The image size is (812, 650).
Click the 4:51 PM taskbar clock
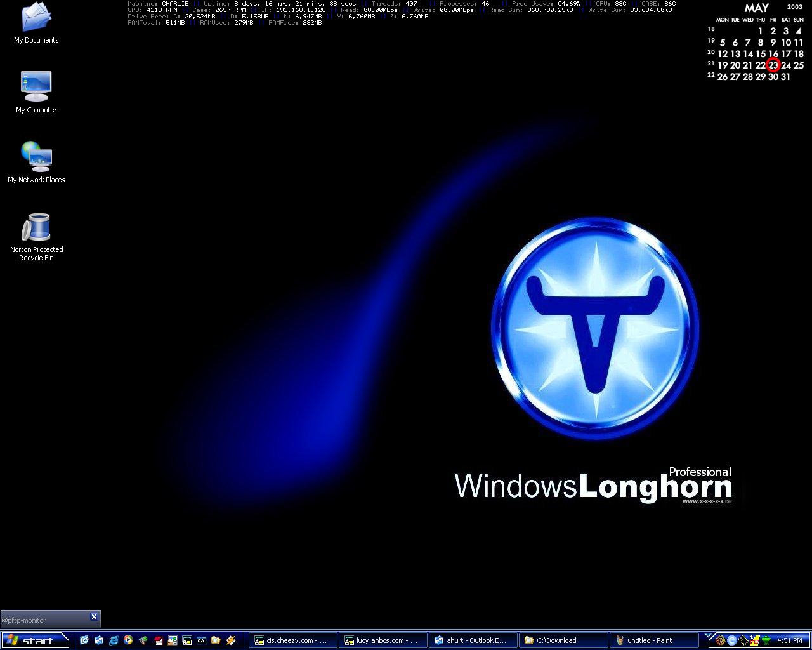click(x=790, y=640)
